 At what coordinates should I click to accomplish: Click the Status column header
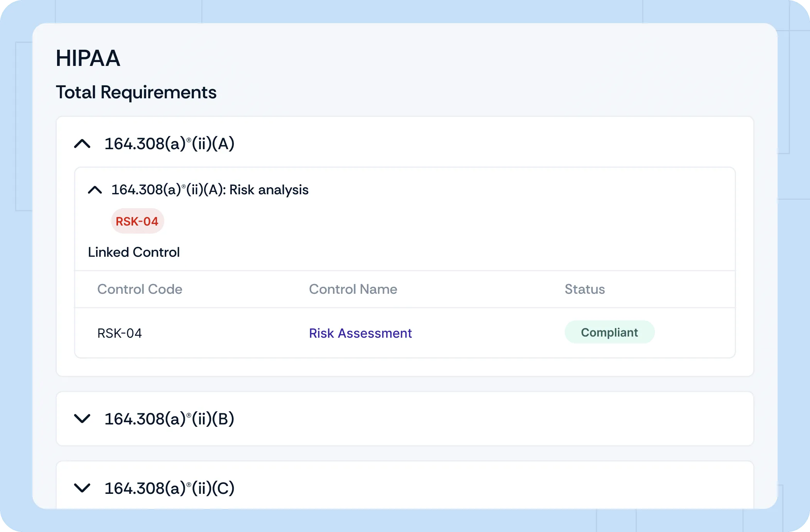tap(585, 289)
